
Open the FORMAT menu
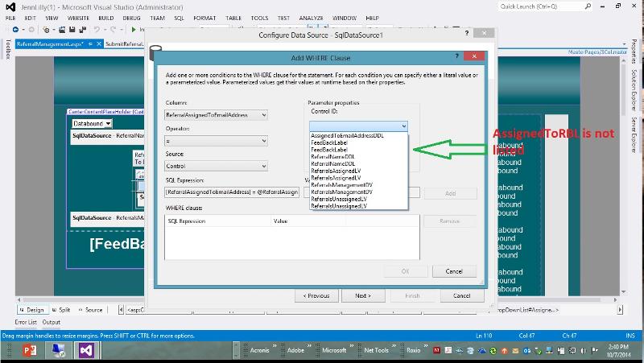(204, 18)
